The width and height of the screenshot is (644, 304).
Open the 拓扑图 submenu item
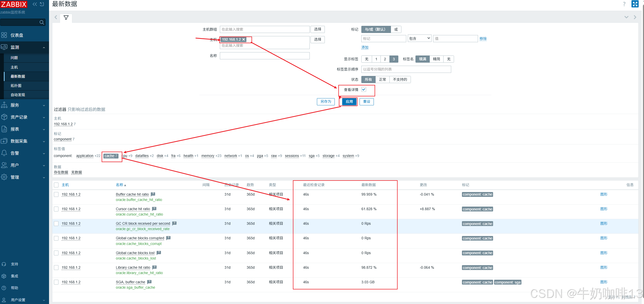pyautogui.click(x=16, y=86)
